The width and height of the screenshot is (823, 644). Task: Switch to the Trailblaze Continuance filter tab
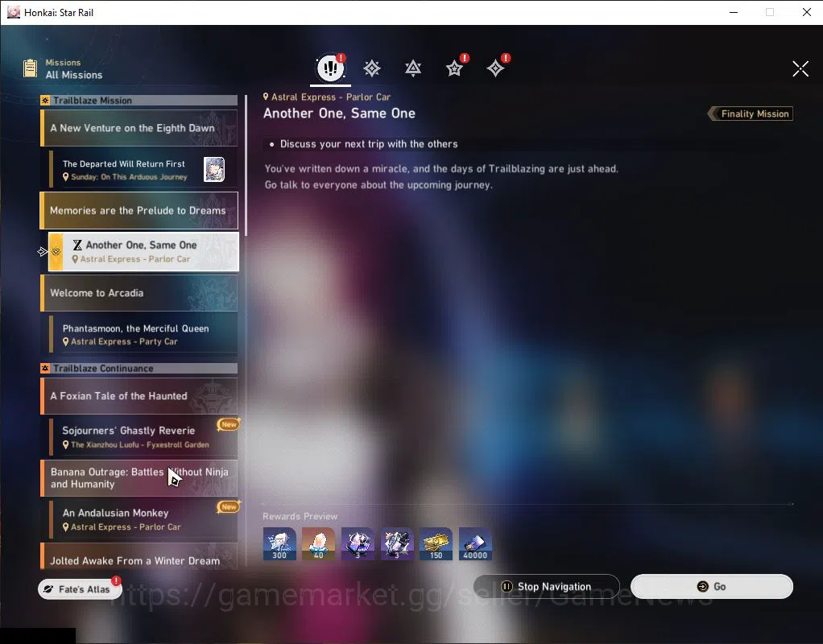click(413, 68)
